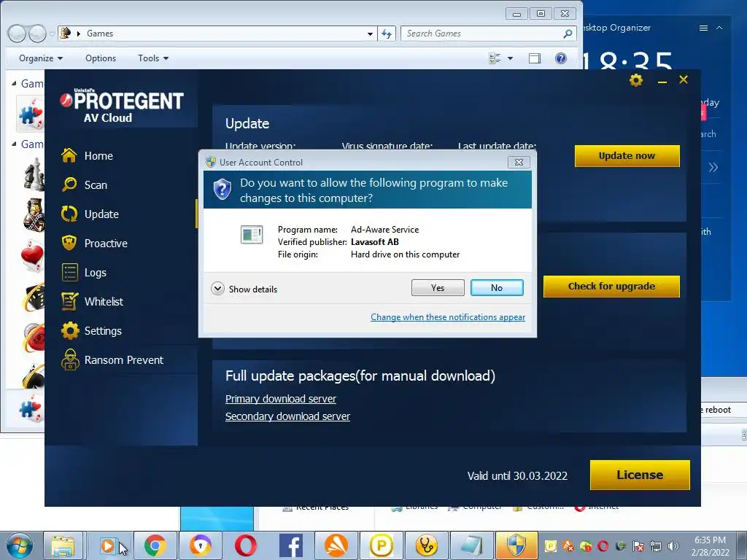The height and width of the screenshot is (560, 747).
Task: Click the network tray icon
Action: (656, 546)
